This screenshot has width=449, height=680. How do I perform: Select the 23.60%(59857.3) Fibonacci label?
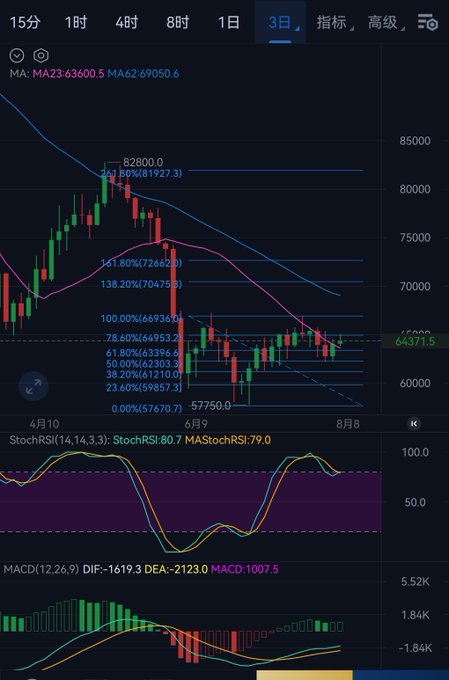pyautogui.click(x=144, y=387)
